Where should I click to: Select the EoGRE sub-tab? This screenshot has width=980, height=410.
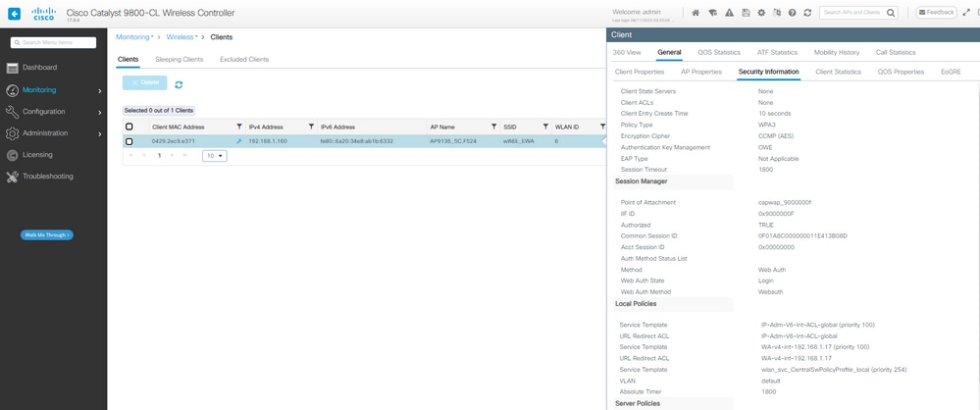(x=951, y=72)
